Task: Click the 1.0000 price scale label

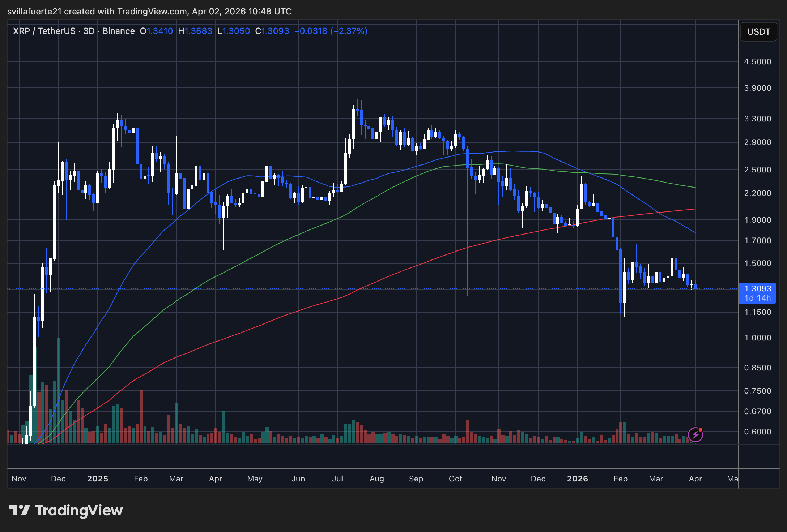Action: [x=757, y=338]
